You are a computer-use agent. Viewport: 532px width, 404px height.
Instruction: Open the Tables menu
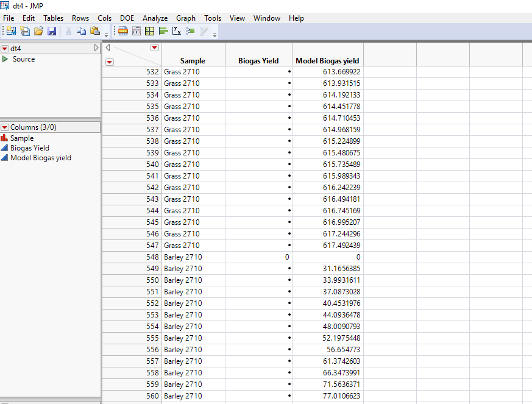(53, 18)
